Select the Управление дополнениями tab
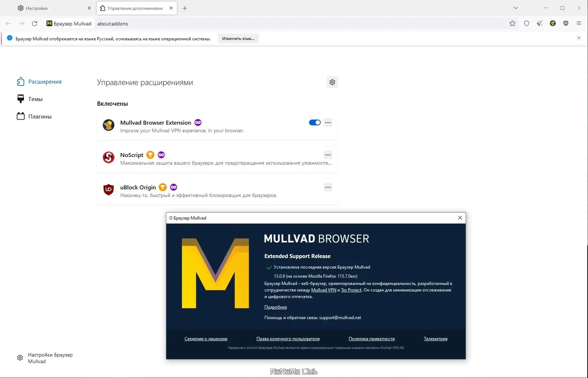The height and width of the screenshot is (378, 588). click(x=137, y=8)
